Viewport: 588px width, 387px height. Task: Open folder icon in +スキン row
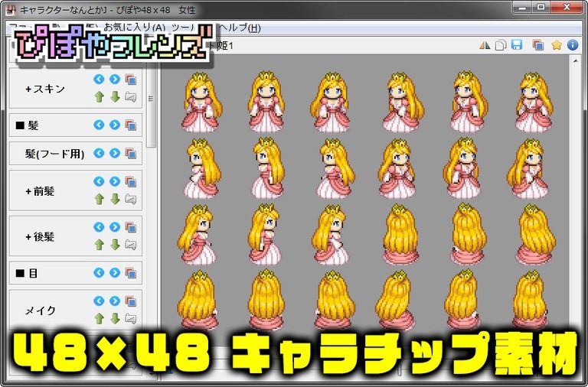130,96
